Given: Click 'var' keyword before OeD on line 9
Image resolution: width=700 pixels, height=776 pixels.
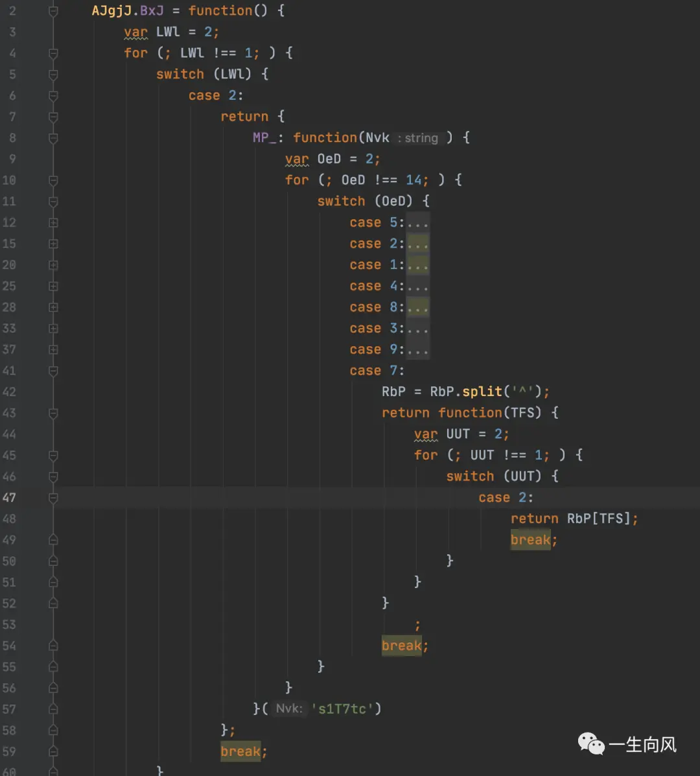Looking at the screenshot, I should 297,159.
